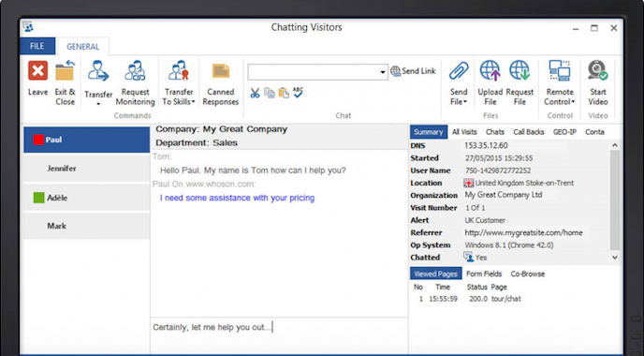
Task: Click the Transfer To Skills icon
Action: click(179, 70)
